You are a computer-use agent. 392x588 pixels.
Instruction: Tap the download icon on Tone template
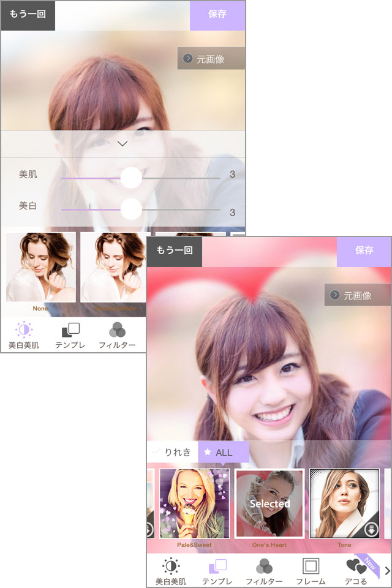pyautogui.click(x=371, y=530)
